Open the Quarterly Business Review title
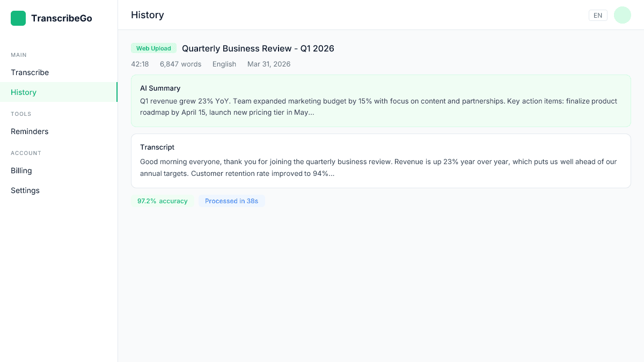This screenshot has width=644, height=362. coord(258,48)
